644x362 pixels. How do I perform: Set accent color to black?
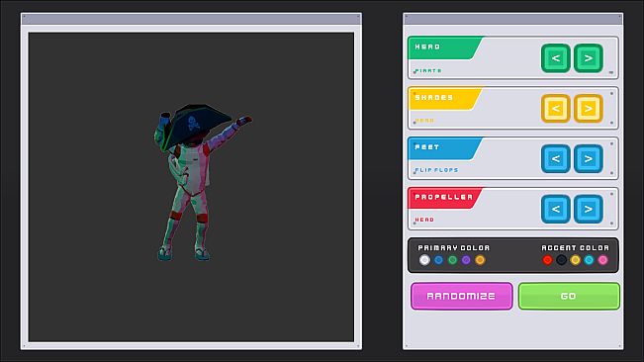(x=562, y=260)
